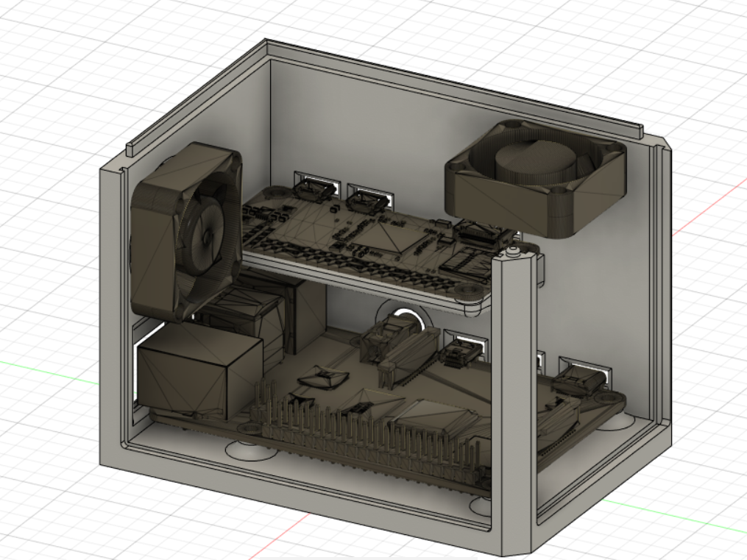Click the green axis line left of enclosure
This screenshot has width=747, height=560.
click(44, 369)
